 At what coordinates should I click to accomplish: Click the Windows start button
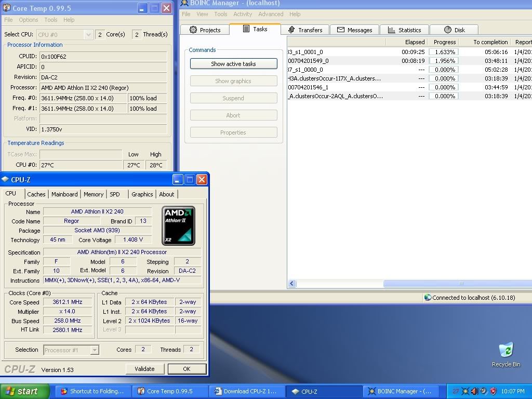tap(25, 391)
